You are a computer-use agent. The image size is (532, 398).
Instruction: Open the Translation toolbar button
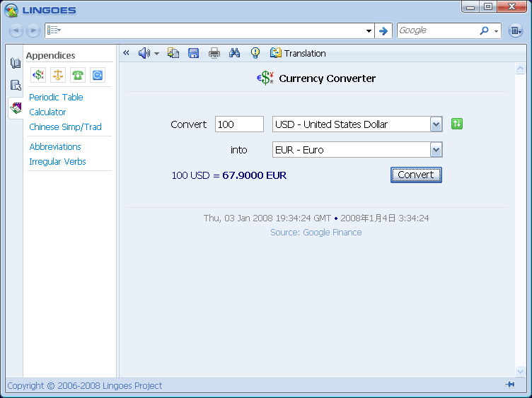point(298,53)
